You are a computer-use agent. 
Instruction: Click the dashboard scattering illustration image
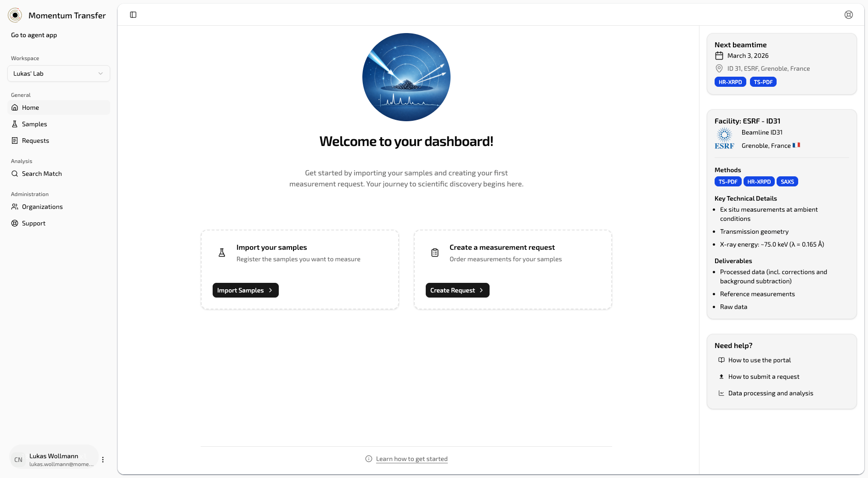point(406,77)
